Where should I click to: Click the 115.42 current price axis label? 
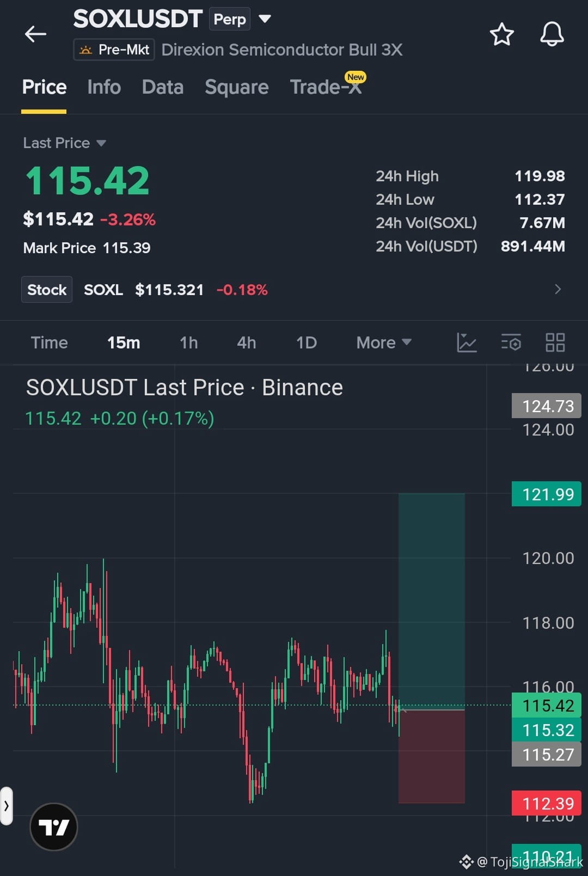pos(547,706)
